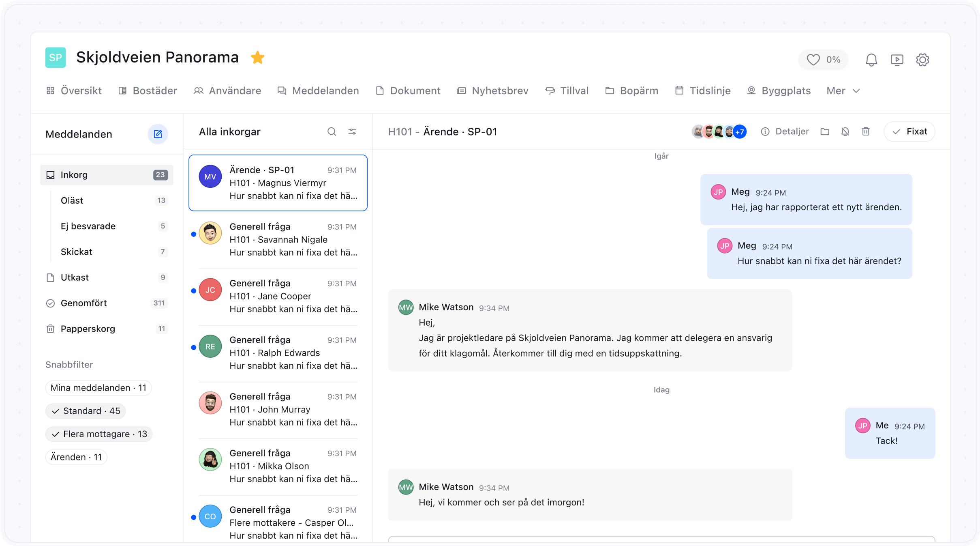
Task: Switch to the Dokument tab
Action: coord(408,91)
